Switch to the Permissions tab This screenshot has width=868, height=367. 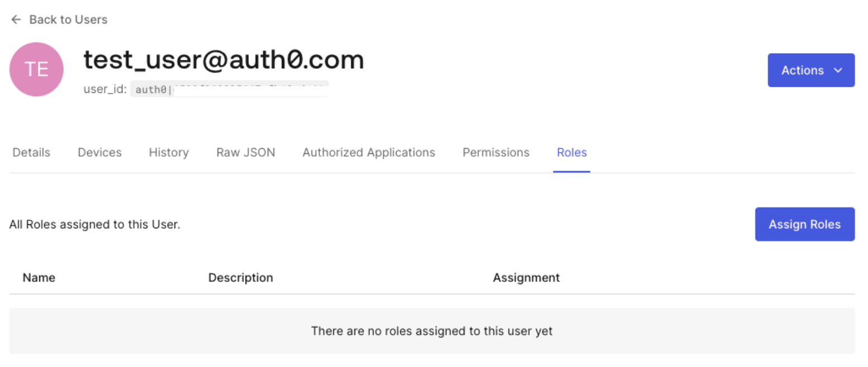(x=496, y=152)
